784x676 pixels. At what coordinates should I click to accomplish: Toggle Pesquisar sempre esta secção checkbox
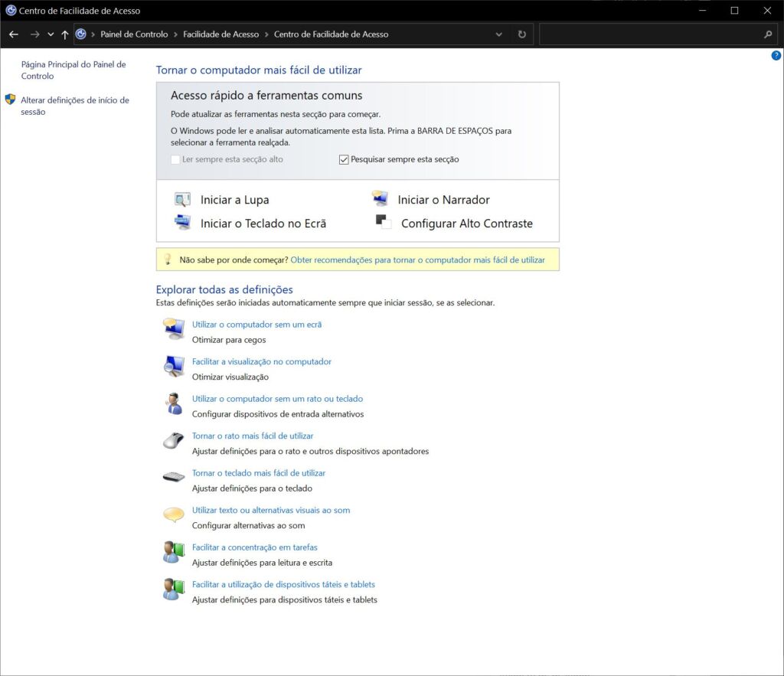[344, 159]
